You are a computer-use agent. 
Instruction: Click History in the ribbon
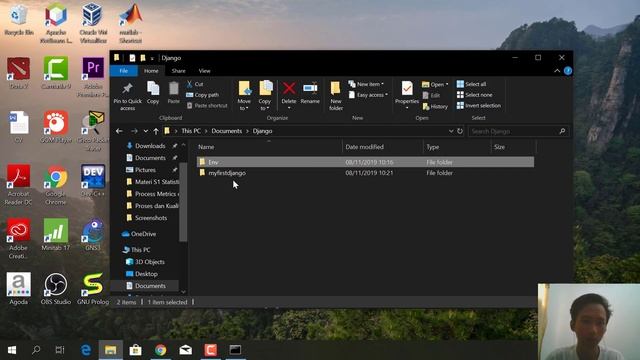(435, 106)
